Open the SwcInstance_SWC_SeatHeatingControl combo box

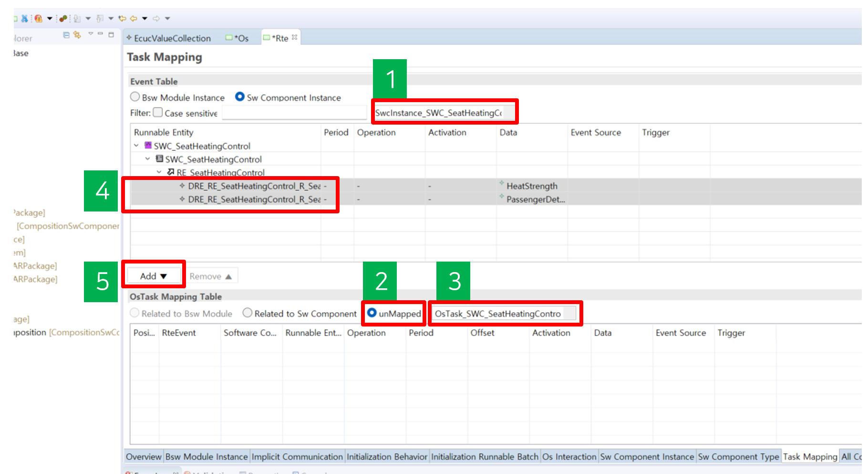point(509,113)
